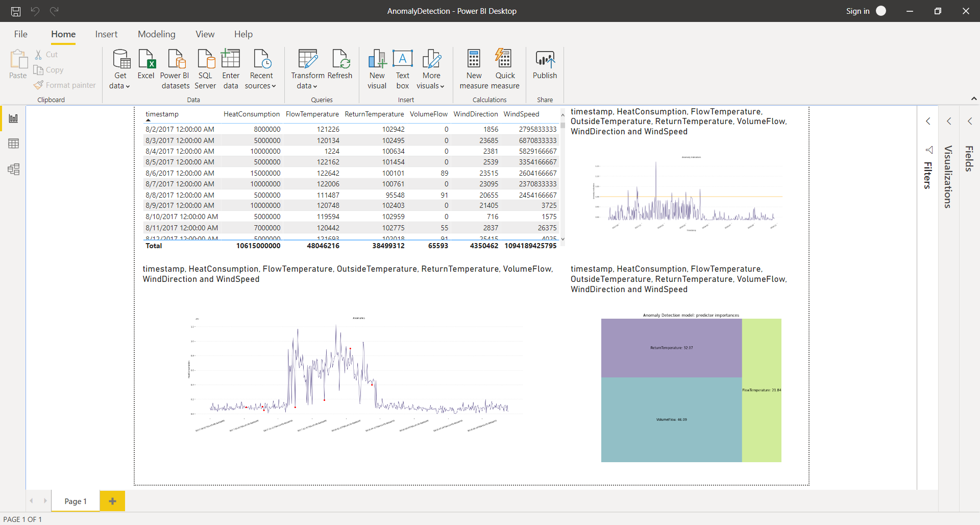Click the 8/6/2017 12:00:00 AM cell
Screen dimensions: 980x525
(x=180, y=173)
